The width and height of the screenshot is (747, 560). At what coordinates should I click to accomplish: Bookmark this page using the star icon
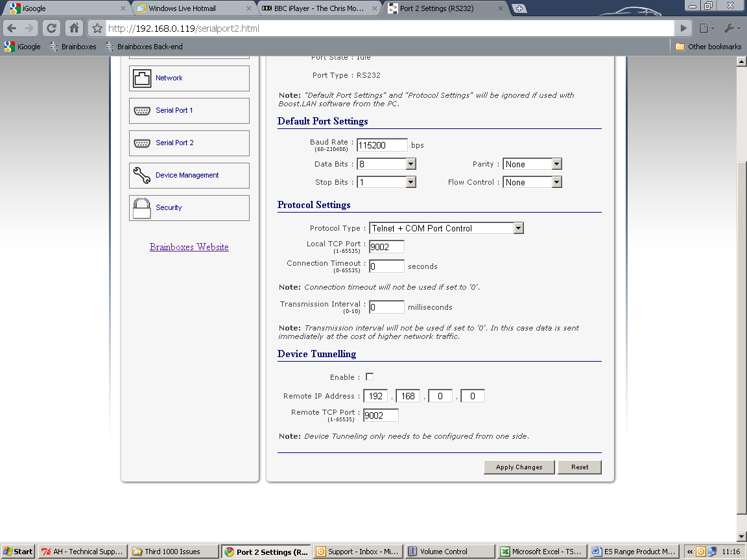(96, 29)
